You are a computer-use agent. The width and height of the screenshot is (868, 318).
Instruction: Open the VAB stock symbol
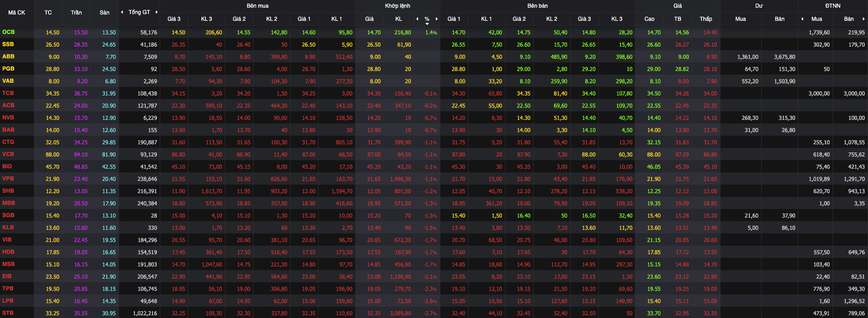pos(8,81)
